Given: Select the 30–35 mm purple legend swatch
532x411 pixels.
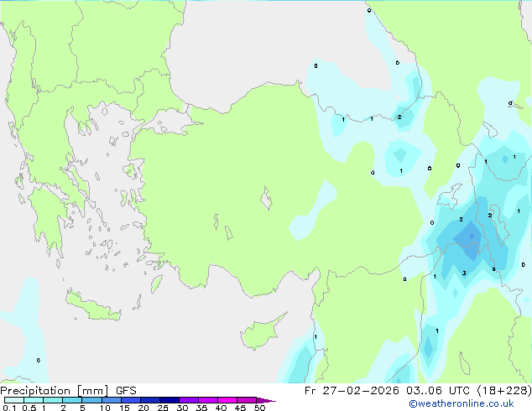Looking at the screenshot, I should [189, 400].
